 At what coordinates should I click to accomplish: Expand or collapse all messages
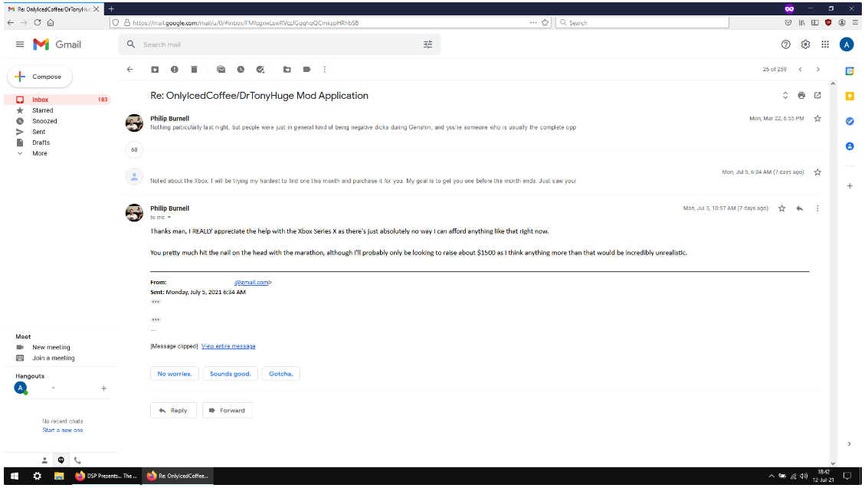point(785,95)
